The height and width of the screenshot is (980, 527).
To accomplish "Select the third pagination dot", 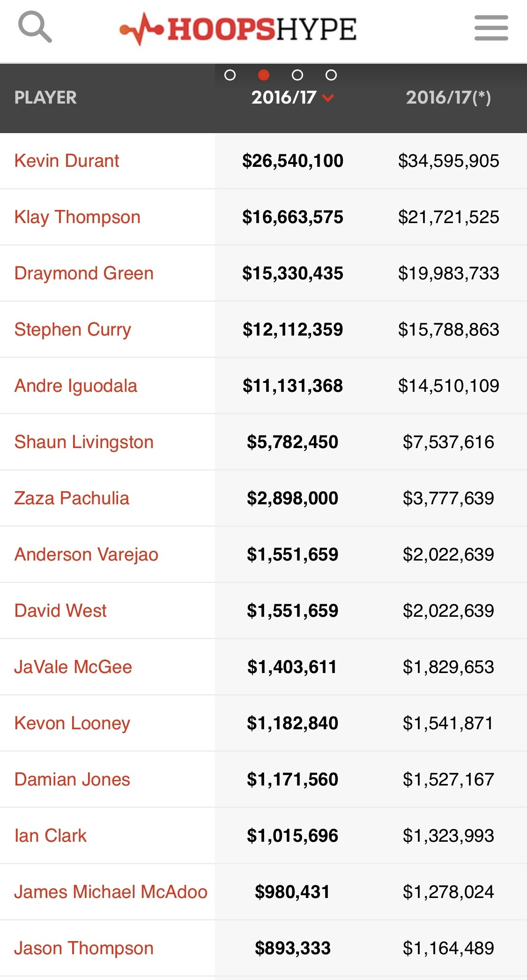I will click(297, 75).
